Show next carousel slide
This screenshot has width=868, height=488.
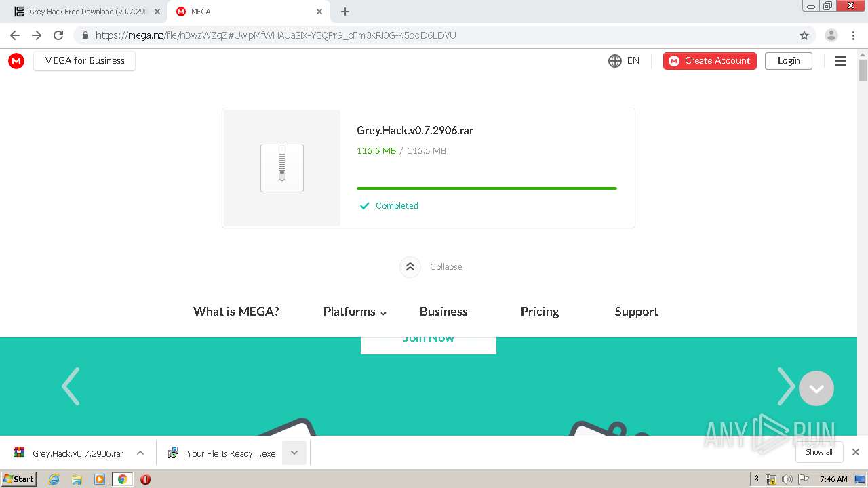[x=785, y=386]
